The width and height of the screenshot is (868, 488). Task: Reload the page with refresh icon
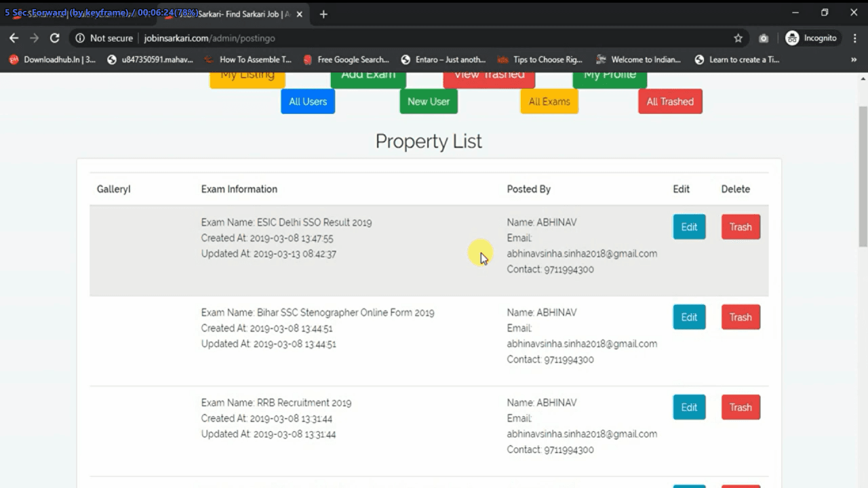coord(55,38)
